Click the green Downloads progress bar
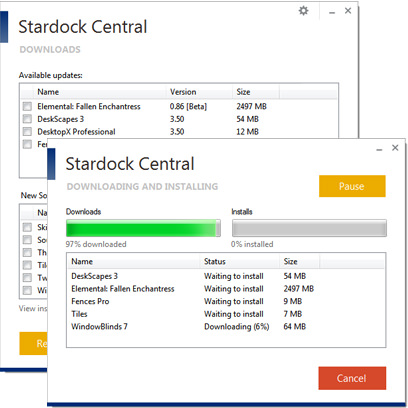Image resolution: width=408 pixels, height=408 pixels. 143,228
